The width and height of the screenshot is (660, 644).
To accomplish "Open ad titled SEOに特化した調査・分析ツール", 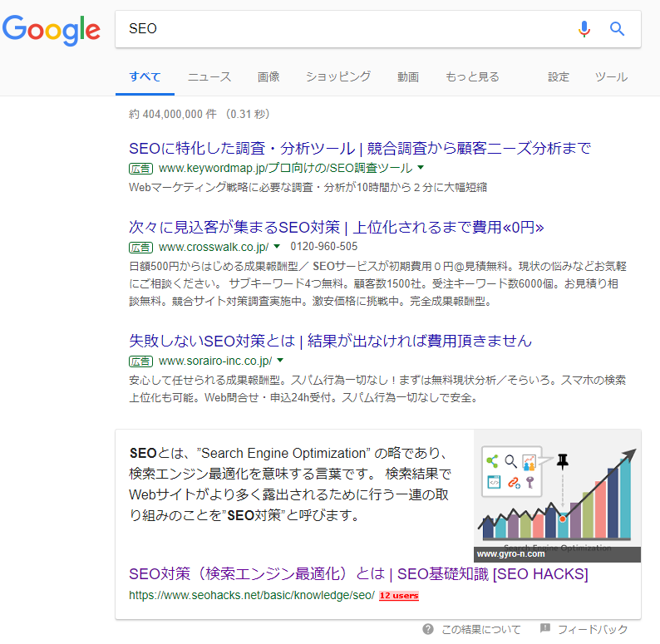I will click(x=360, y=148).
